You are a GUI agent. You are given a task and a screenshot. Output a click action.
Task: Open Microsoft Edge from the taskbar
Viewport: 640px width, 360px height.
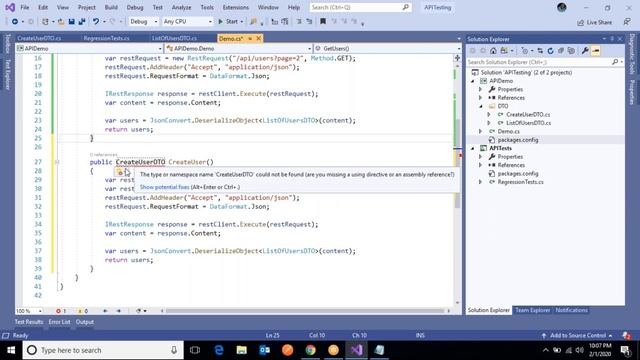tap(219, 350)
